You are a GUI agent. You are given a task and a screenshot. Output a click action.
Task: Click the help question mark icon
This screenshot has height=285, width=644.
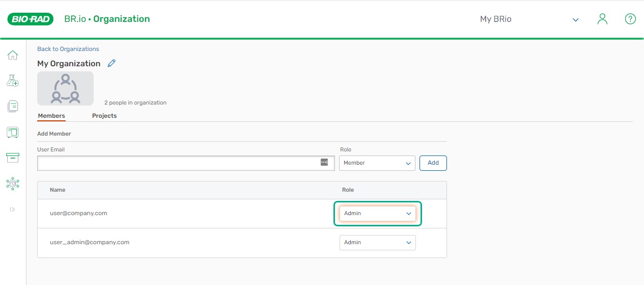click(x=630, y=19)
